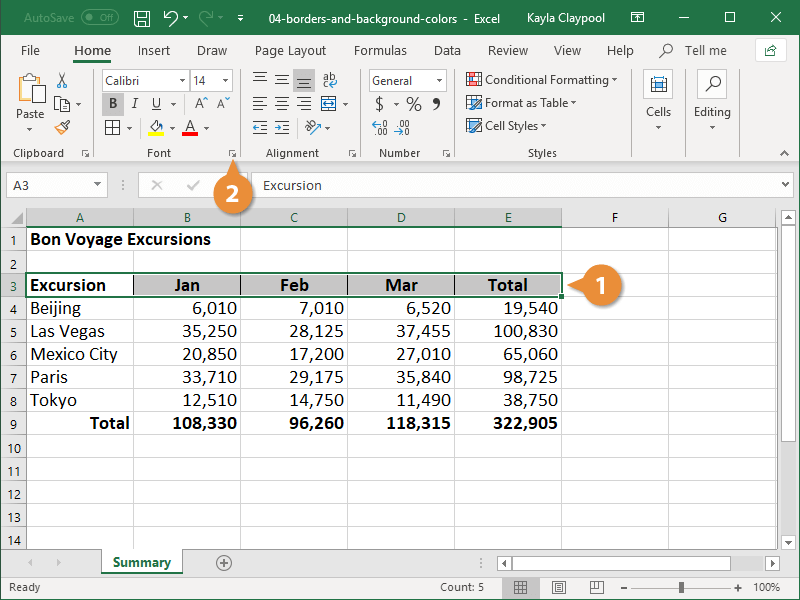This screenshot has height=600, width=800.
Task: Open the font size dropdown
Action: [224, 80]
